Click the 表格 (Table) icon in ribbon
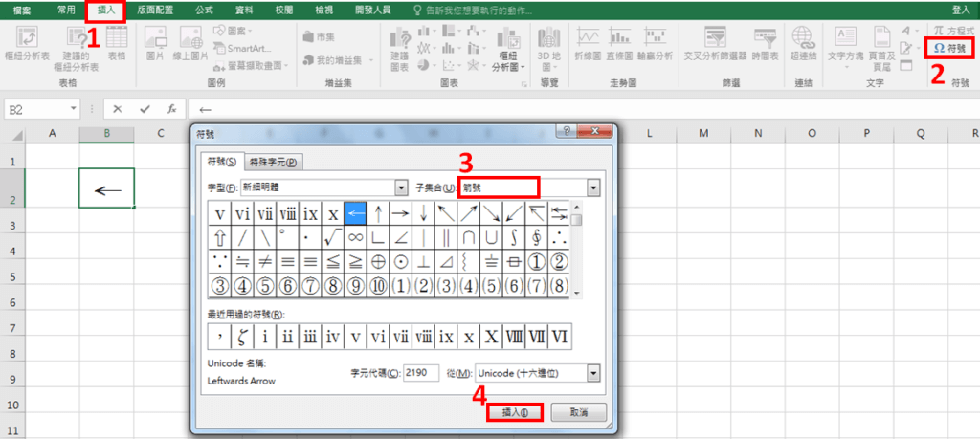980x439 pixels. (117, 42)
